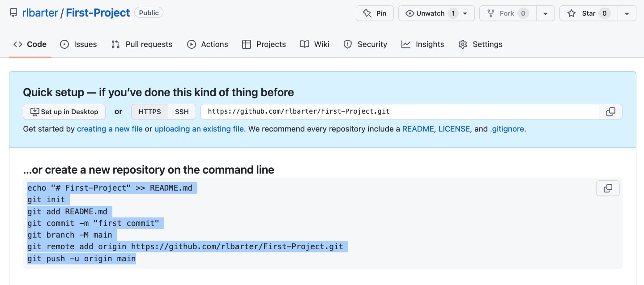Switch the clone URL to SSH
Viewport: 644px width, 285px height.
coord(181,111)
